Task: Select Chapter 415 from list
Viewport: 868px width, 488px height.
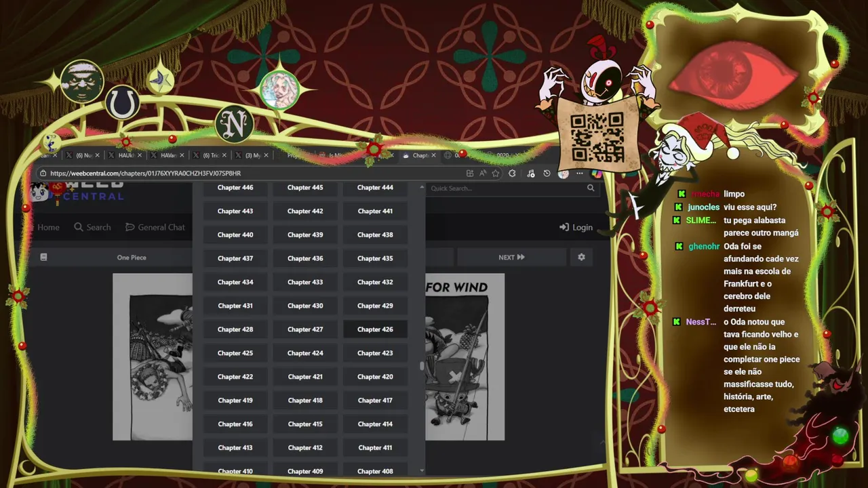Action: (x=305, y=424)
